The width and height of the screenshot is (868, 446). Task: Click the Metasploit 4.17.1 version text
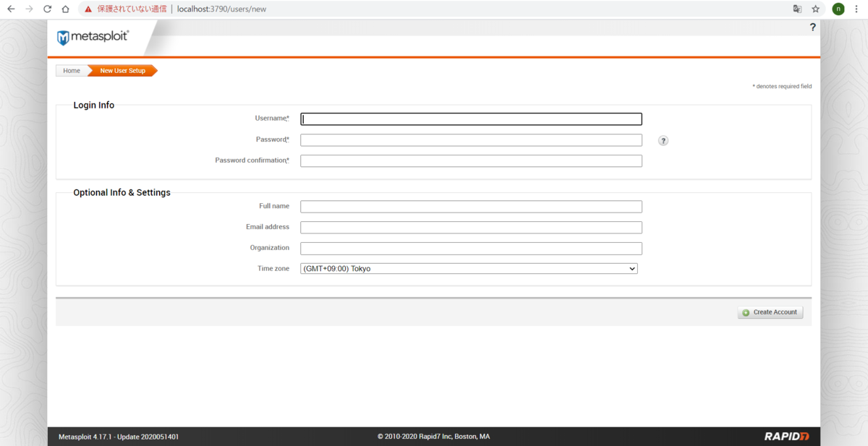pyautogui.click(x=119, y=437)
